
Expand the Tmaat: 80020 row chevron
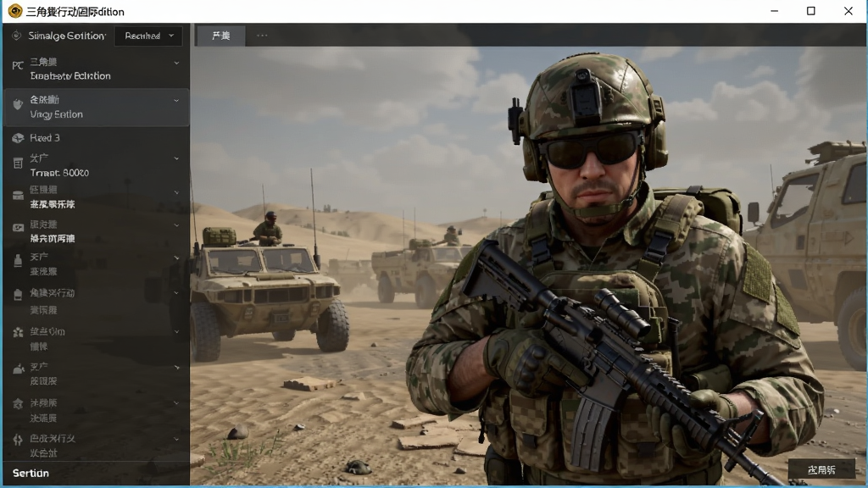pyautogui.click(x=176, y=158)
